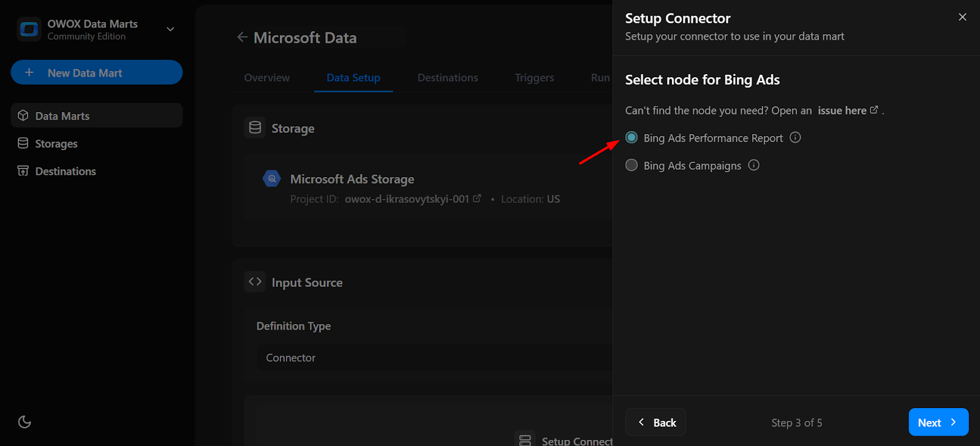Click the OWOX Data Marts logo icon
This screenshot has width=980, height=446.
[29, 29]
